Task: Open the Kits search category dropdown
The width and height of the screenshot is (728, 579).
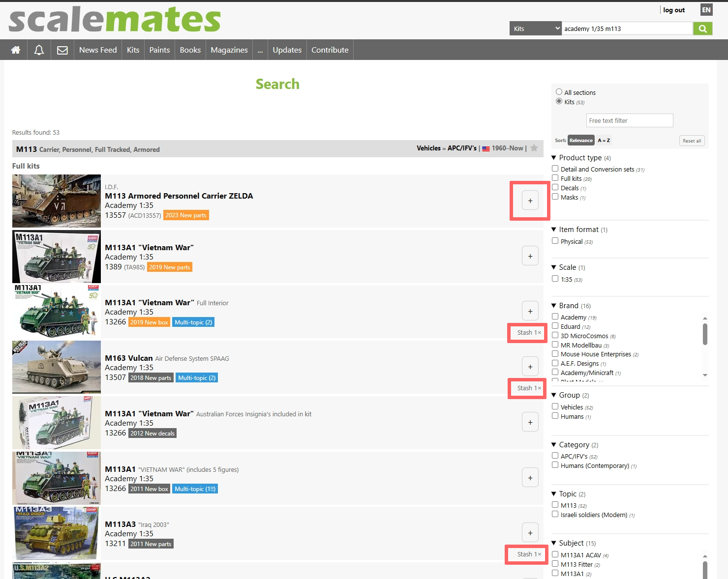Action: pos(535,29)
